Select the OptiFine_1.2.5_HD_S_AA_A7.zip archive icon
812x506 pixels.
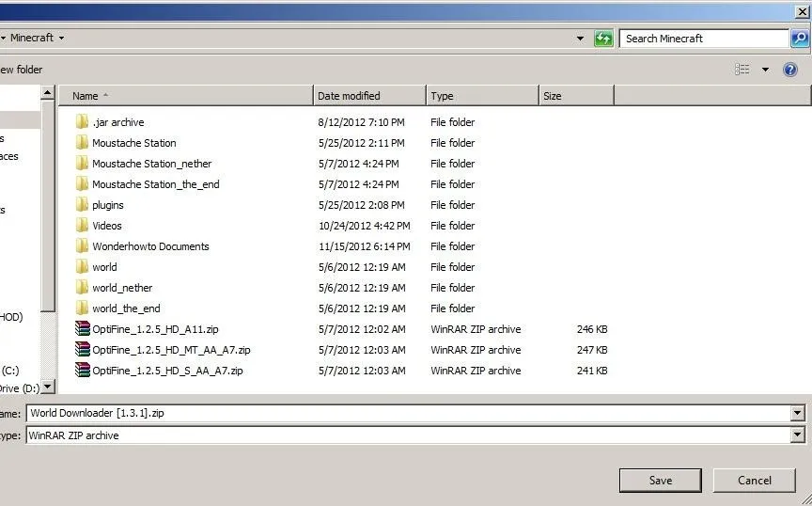point(83,371)
